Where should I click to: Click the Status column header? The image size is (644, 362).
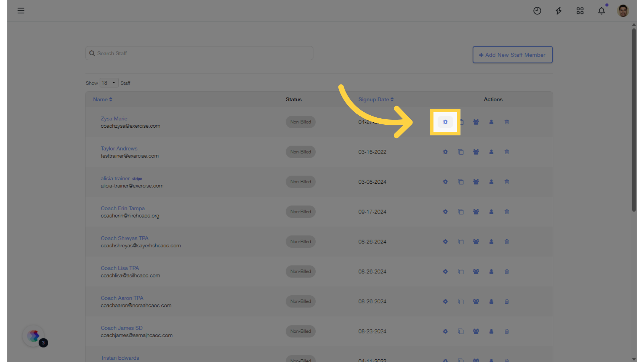(294, 100)
